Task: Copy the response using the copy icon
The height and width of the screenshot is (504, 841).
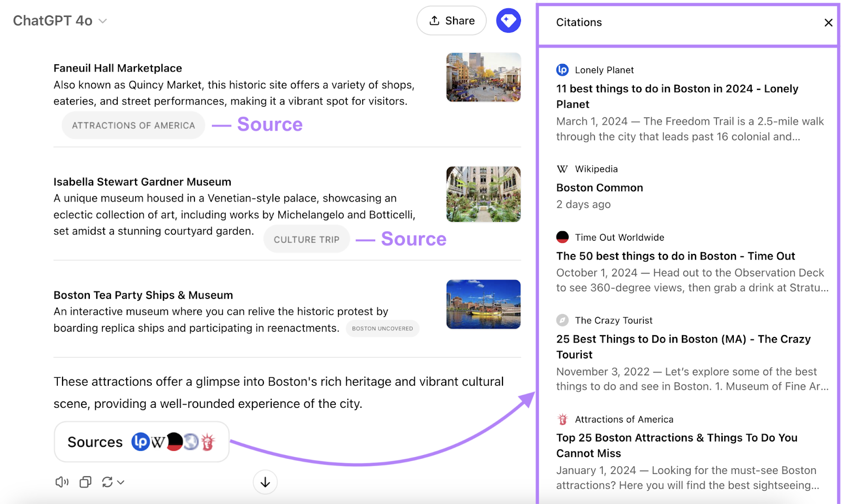Action: (x=85, y=482)
